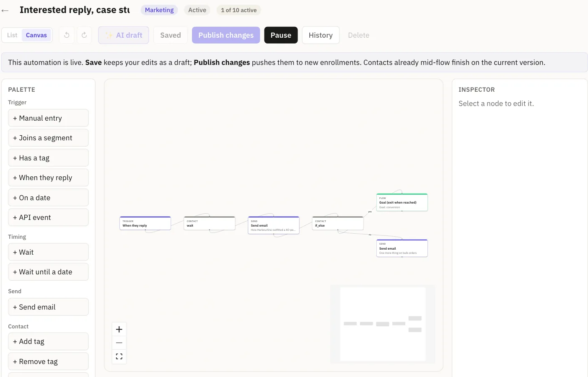Select the first Send email node
Viewport: 588px width, 377px height.
(x=274, y=225)
